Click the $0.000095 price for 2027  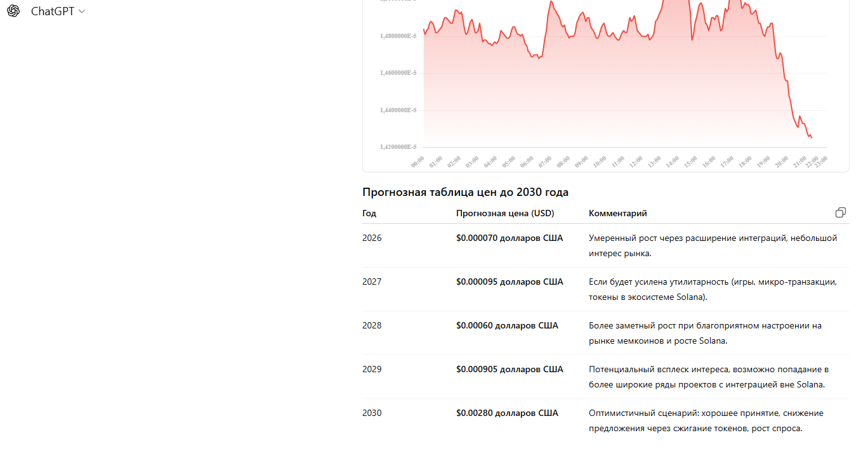509,282
